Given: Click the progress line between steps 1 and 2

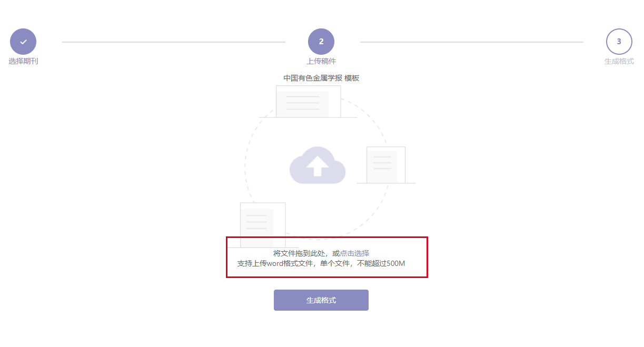Looking at the screenshot, I should (x=174, y=42).
